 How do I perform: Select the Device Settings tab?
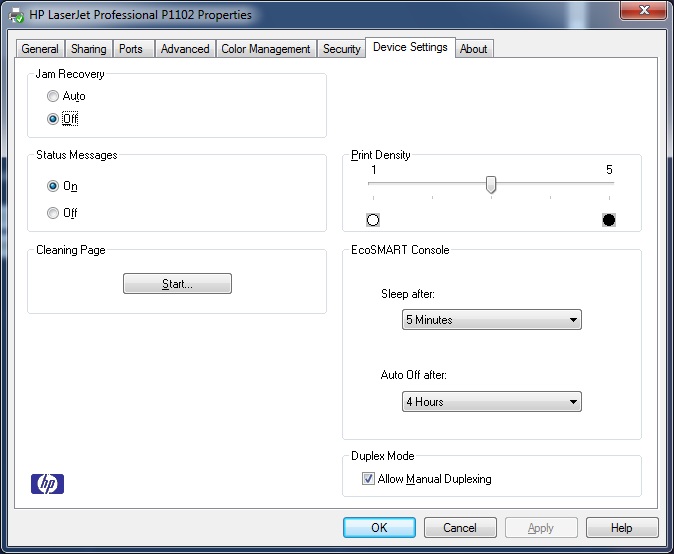click(410, 47)
